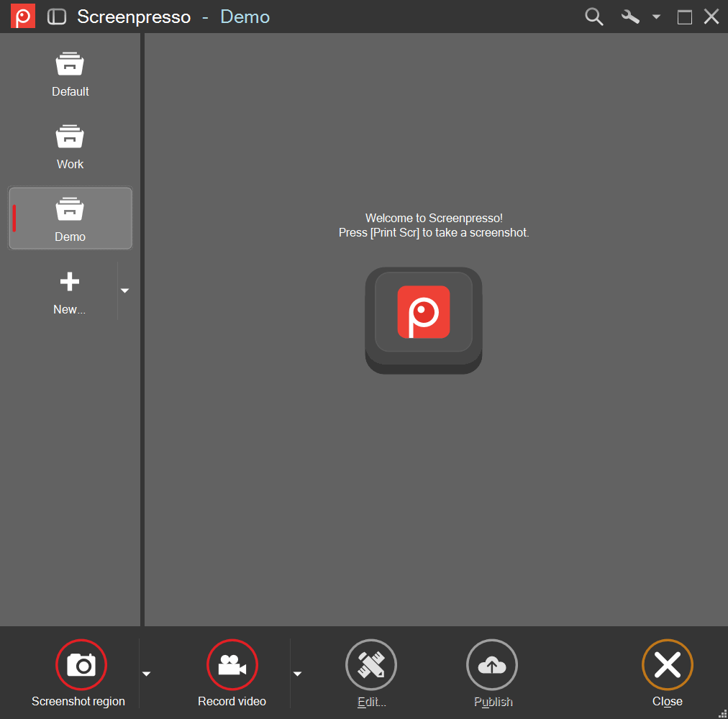Open the Edit pencil-ruler icon
Image resolution: width=728 pixels, height=719 pixels.
[371, 664]
